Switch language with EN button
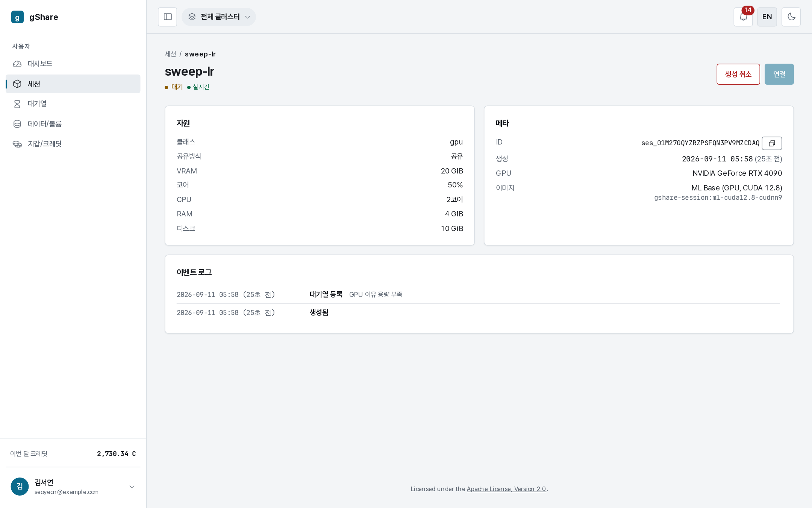This screenshot has width=812, height=508. point(767,17)
